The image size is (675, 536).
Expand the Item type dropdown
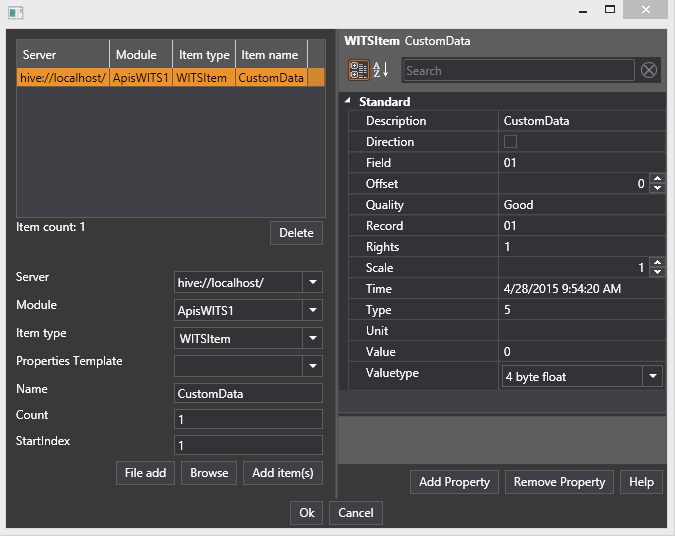(312, 339)
